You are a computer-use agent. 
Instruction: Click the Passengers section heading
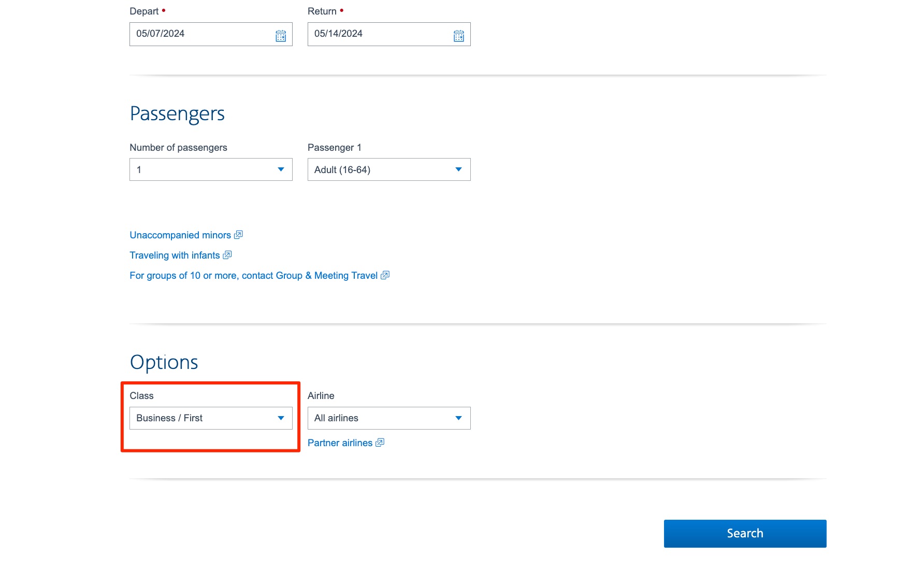click(177, 113)
